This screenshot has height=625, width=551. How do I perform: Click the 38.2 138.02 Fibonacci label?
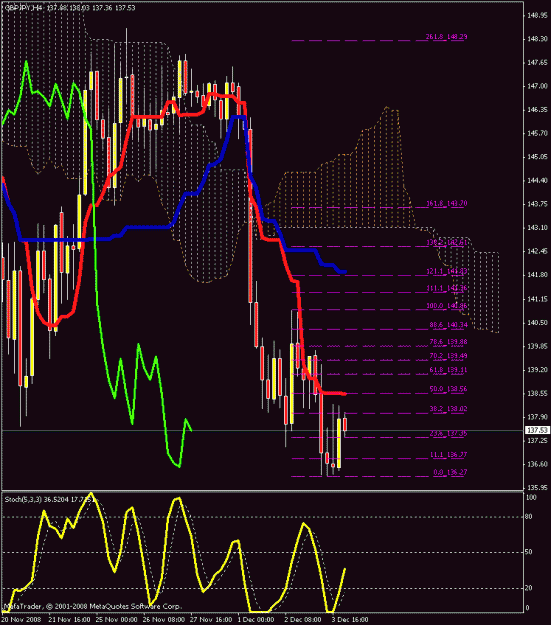pyautogui.click(x=448, y=409)
